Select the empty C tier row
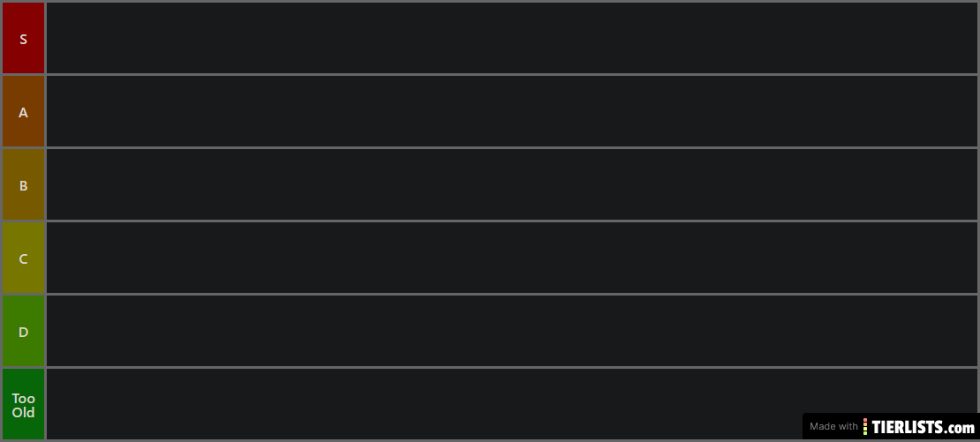This screenshot has width=980, height=442. pyautogui.click(x=511, y=258)
